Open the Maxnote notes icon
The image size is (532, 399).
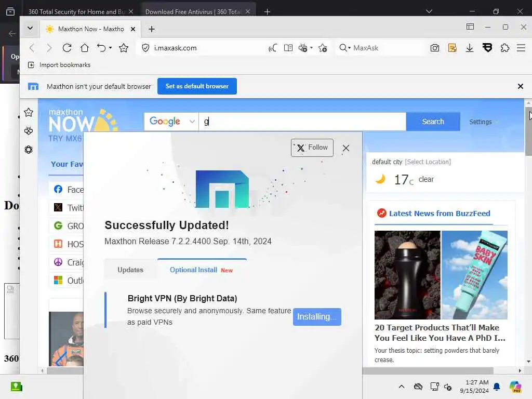click(x=453, y=48)
